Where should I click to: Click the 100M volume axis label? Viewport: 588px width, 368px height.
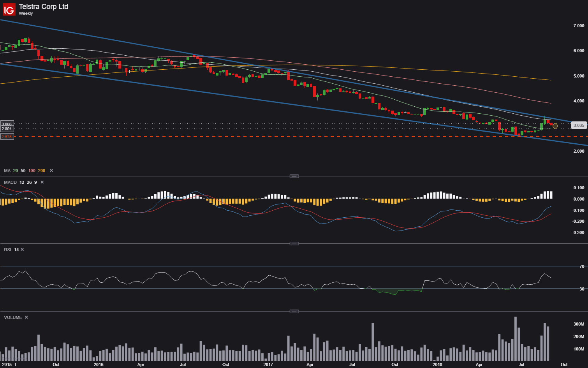click(579, 349)
